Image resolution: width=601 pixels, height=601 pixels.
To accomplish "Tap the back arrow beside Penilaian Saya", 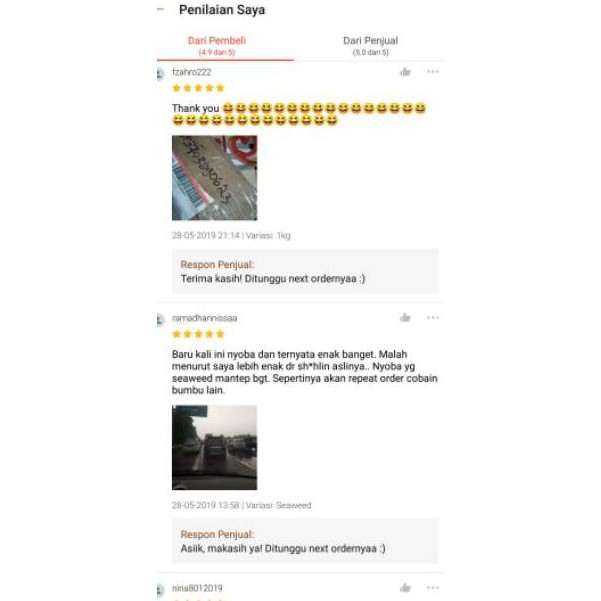I will [x=161, y=9].
